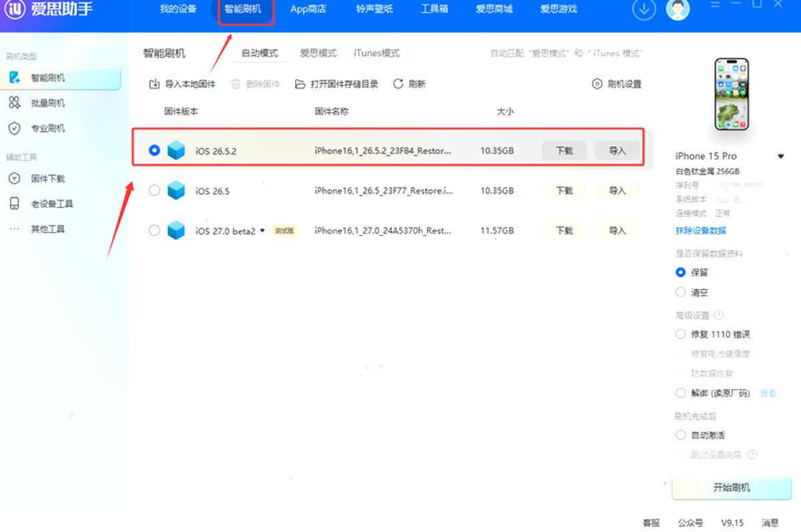Open 客服 in the status bar

point(651,523)
